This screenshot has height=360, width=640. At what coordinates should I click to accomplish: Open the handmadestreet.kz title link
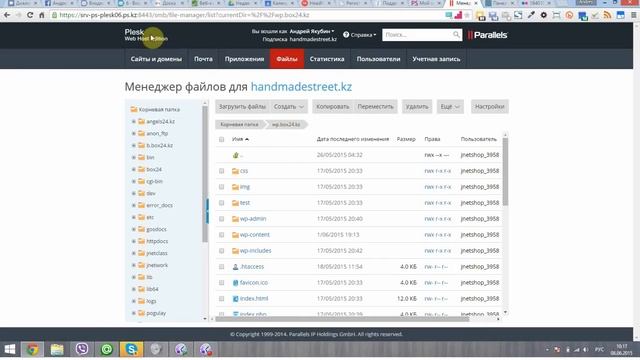pos(301,87)
